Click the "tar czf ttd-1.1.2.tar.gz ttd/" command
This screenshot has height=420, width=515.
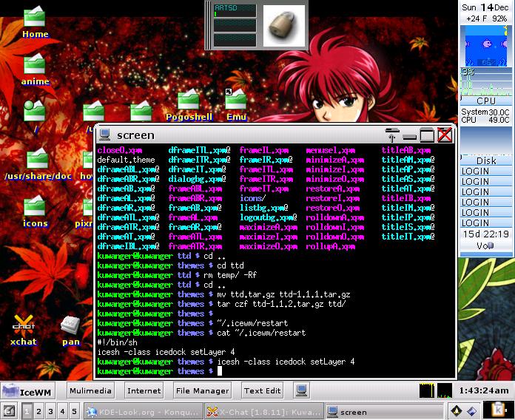coord(281,304)
